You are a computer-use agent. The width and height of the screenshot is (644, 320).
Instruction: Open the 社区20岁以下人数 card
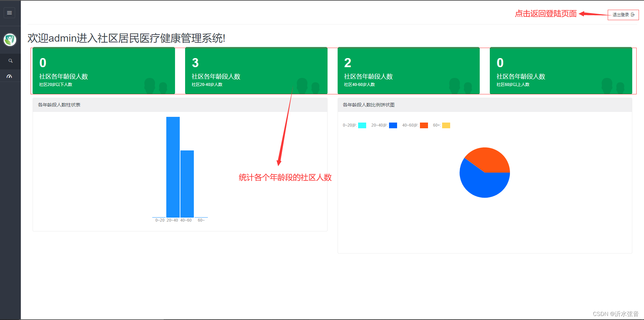104,71
